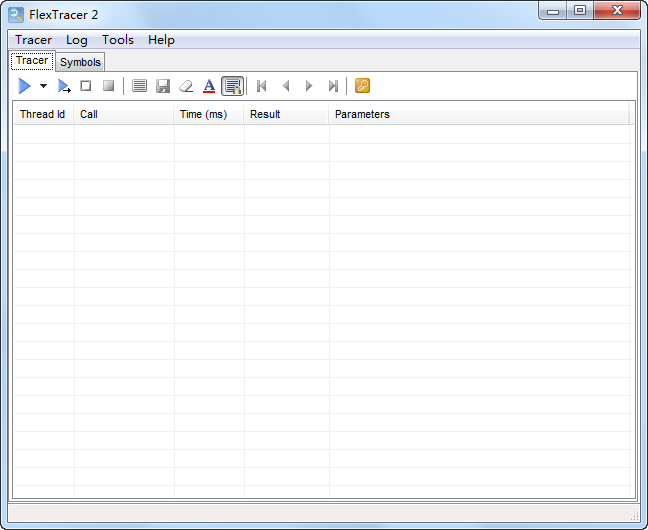
Task: Toggle the auto-scroll lock log icon
Action: [x=233, y=86]
